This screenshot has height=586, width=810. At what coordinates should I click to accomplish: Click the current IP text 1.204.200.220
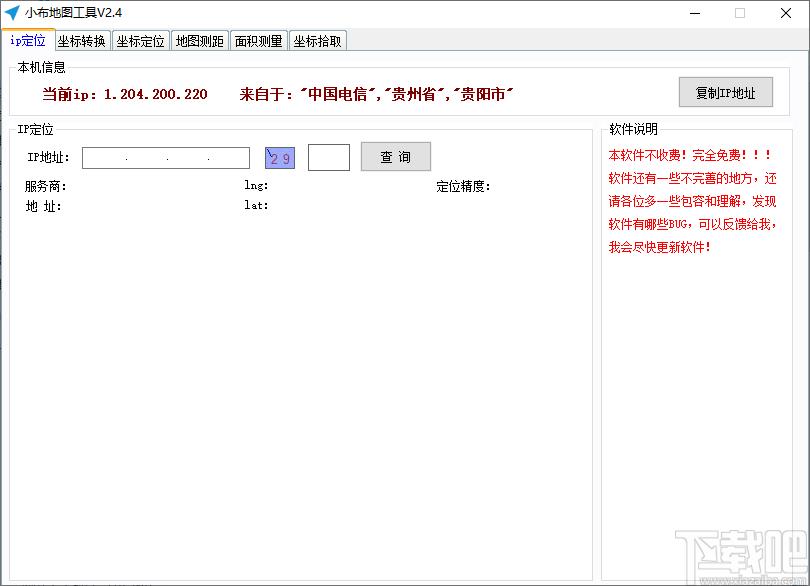[155, 94]
